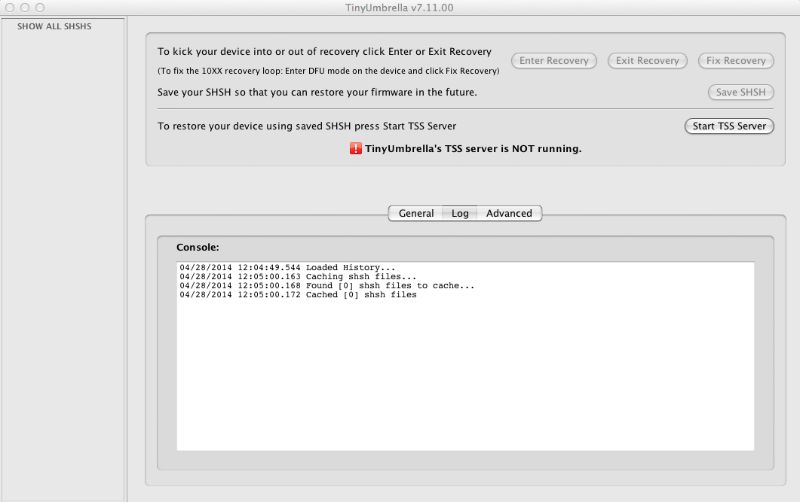
Task: Close the TinyUmbrella window
Action: pyautogui.click(x=10, y=7)
